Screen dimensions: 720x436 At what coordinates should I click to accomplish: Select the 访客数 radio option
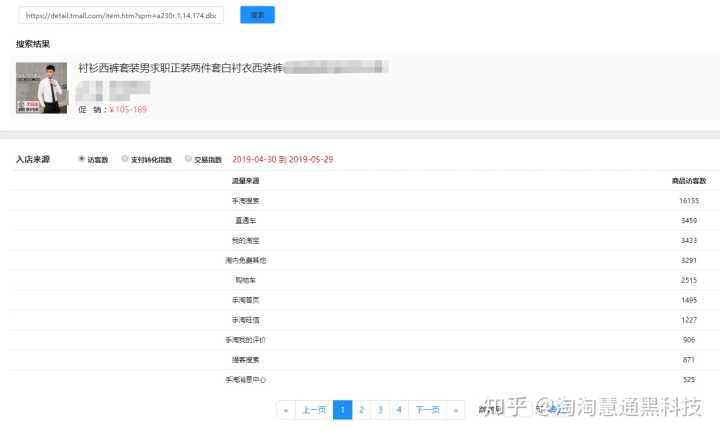click(82, 159)
